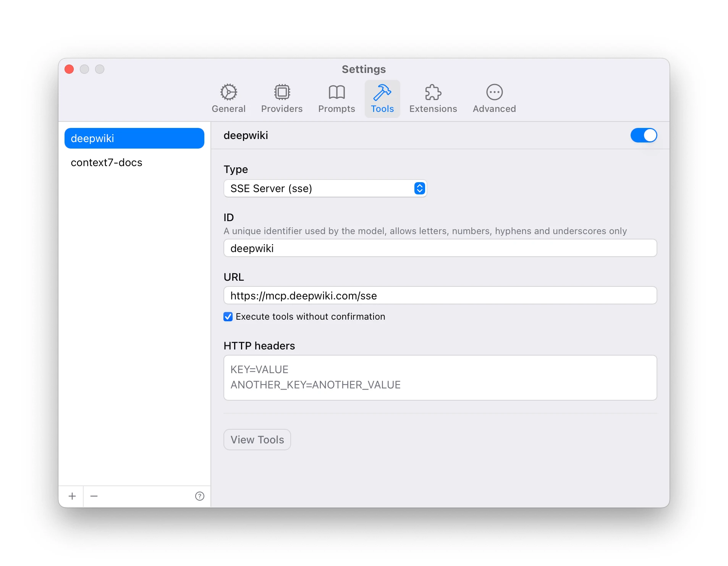Open the General settings gear icon
The height and width of the screenshot is (566, 728).
click(x=228, y=92)
